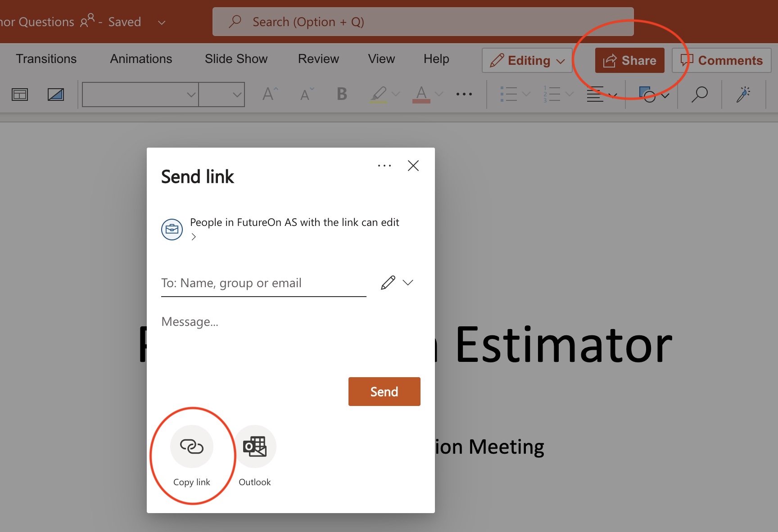Click the Increase Font Size icon
The image size is (778, 532).
pos(269,93)
